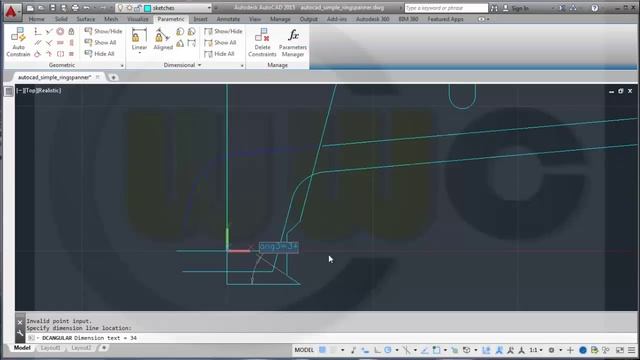The width and height of the screenshot is (640, 360).
Task: Click the Save icon in Quick Access
Action: pyautogui.click(x=53, y=8)
